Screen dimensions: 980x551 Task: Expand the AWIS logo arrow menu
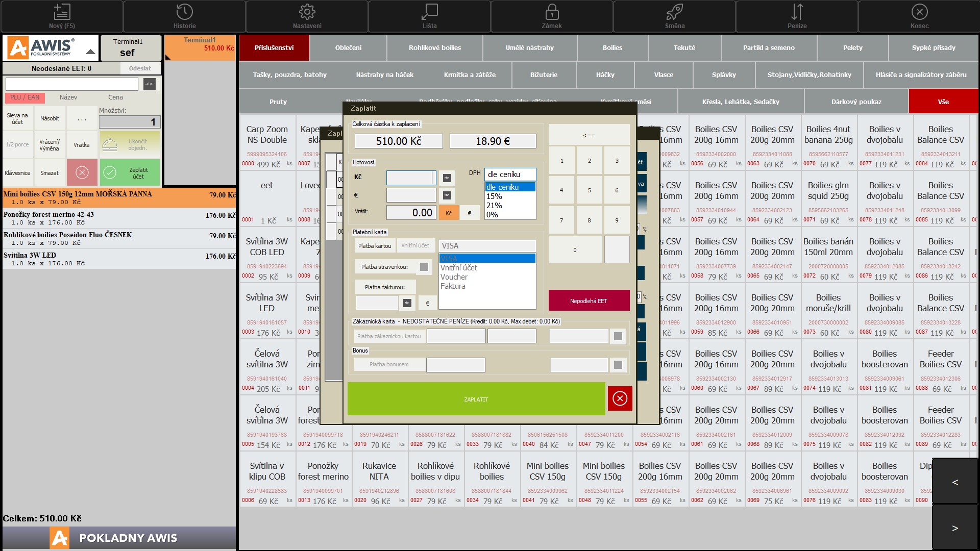(x=90, y=52)
